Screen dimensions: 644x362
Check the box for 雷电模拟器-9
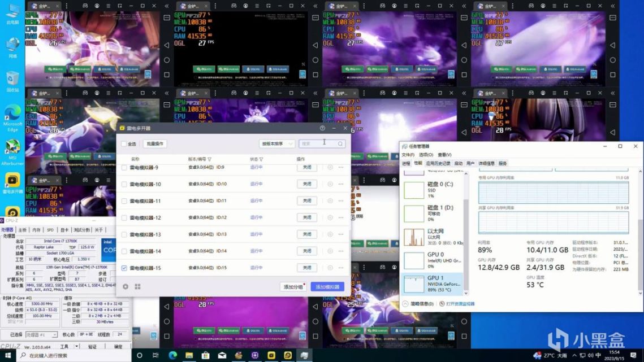(x=124, y=168)
